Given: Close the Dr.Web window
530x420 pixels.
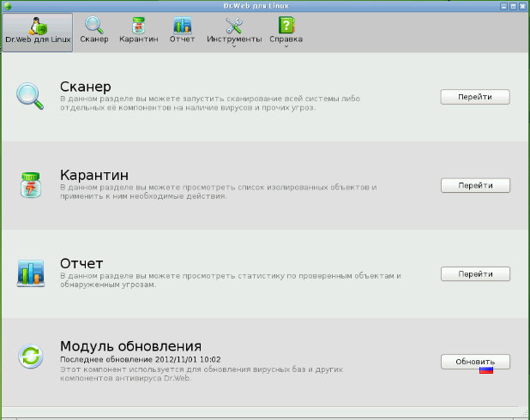Looking at the screenshot, I should pyautogui.click(x=522, y=6).
